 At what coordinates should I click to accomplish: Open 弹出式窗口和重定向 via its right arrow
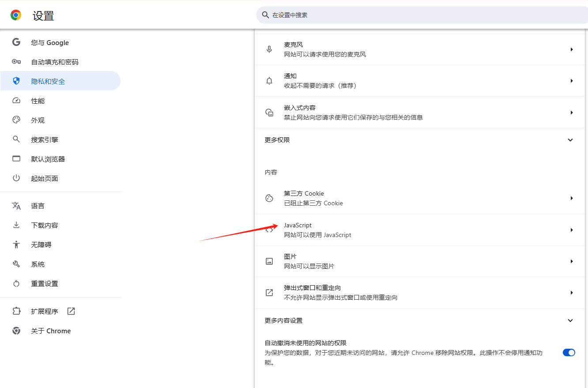[572, 293]
